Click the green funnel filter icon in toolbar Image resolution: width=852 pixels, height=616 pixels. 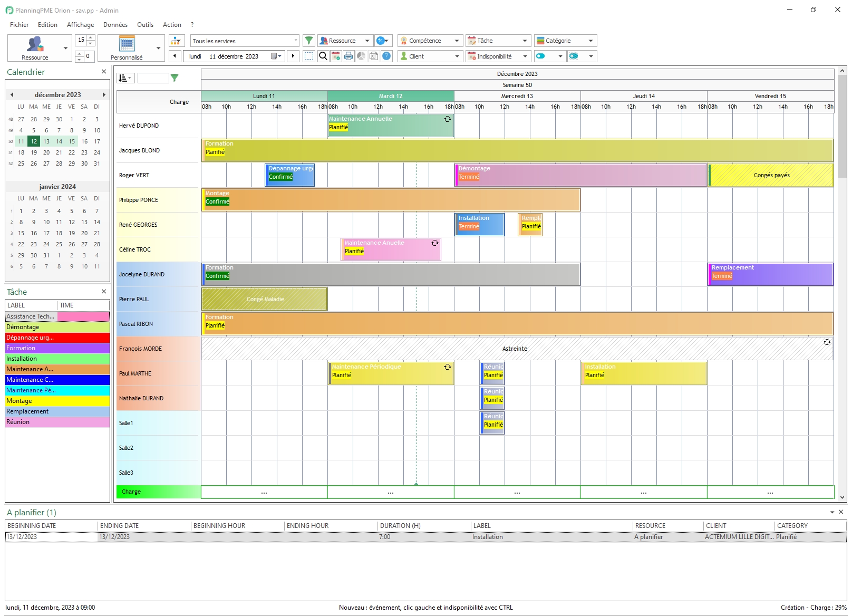pyautogui.click(x=309, y=41)
